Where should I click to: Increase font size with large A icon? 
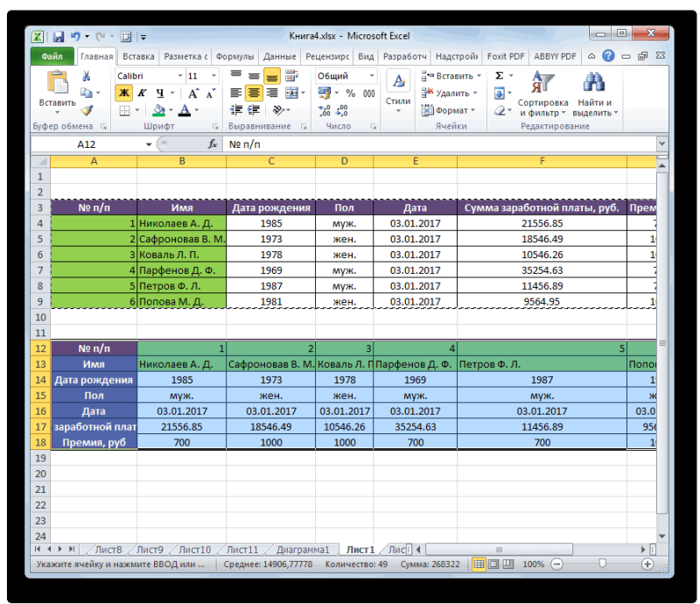[192, 94]
